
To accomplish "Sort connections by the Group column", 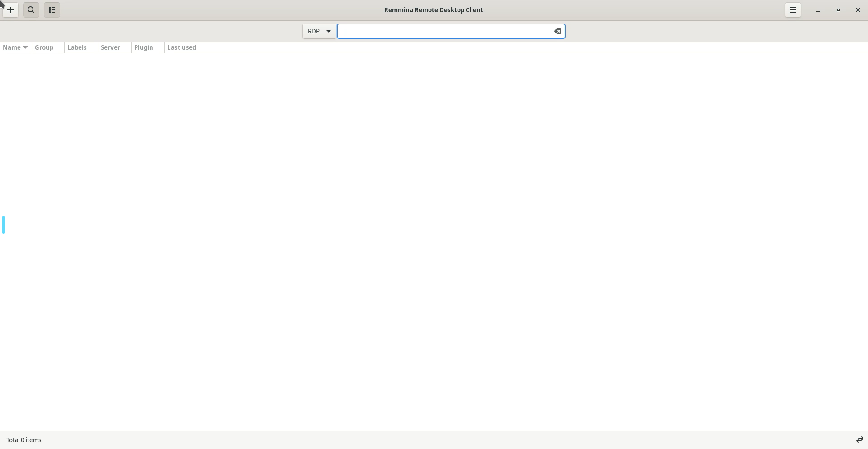I will pos(44,47).
